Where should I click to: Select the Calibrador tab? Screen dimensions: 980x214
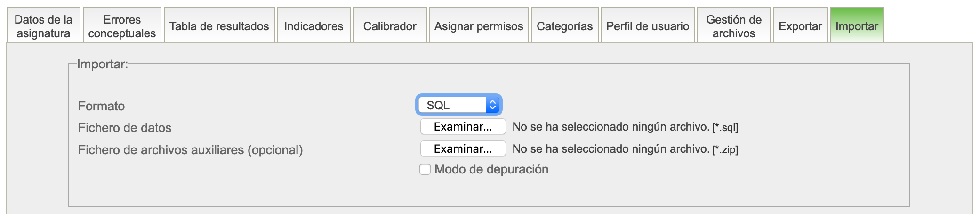pyautogui.click(x=390, y=26)
